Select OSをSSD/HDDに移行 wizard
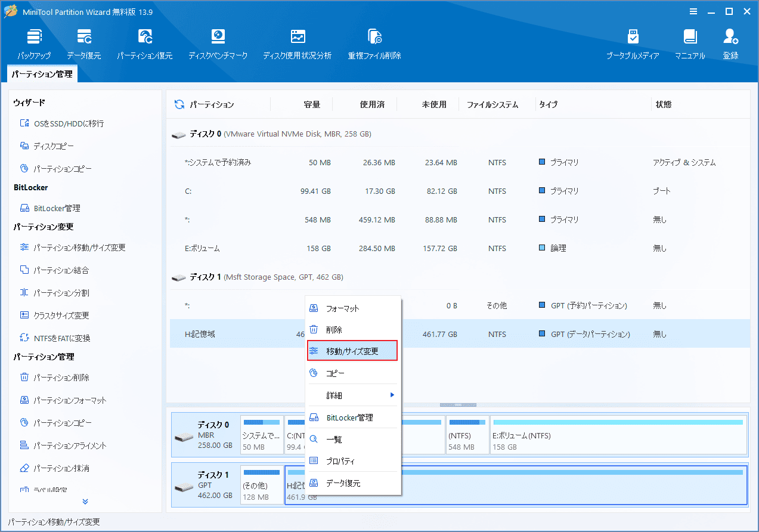The width and height of the screenshot is (759, 532). (62, 123)
